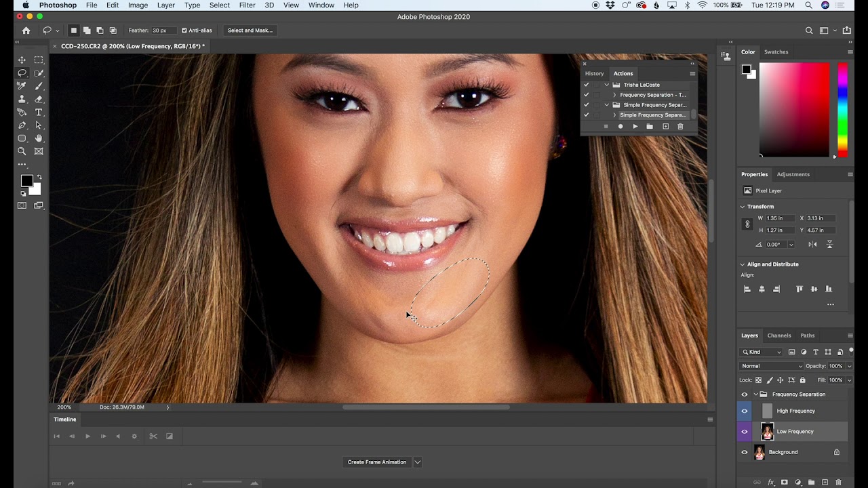Select the Brush tool
The width and height of the screenshot is (868, 488).
click(39, 86)
